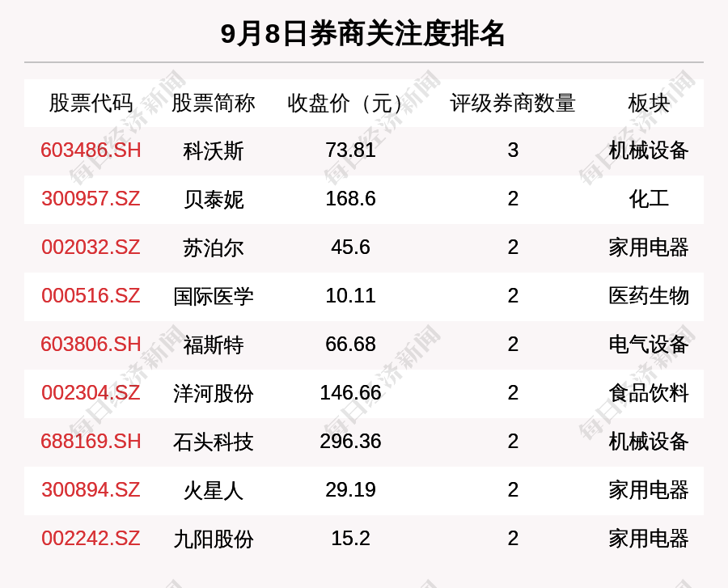Select stock code 000516.SZ
Viewport: 728px width, 588px height.
tap(91, 296)
